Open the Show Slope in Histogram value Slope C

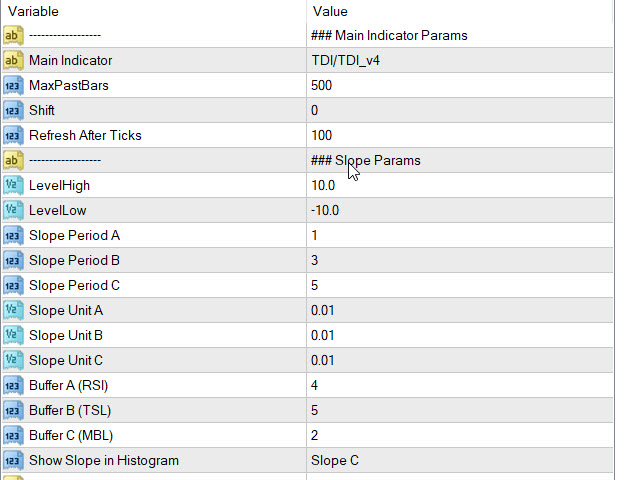[460, 460]
